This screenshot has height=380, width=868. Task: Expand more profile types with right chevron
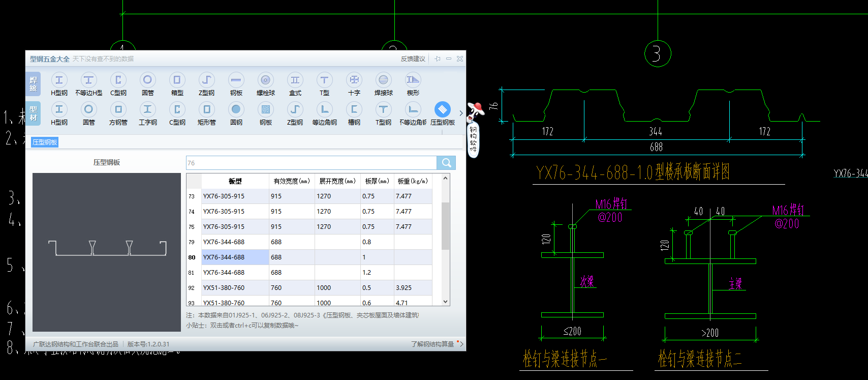click(461, 113)
